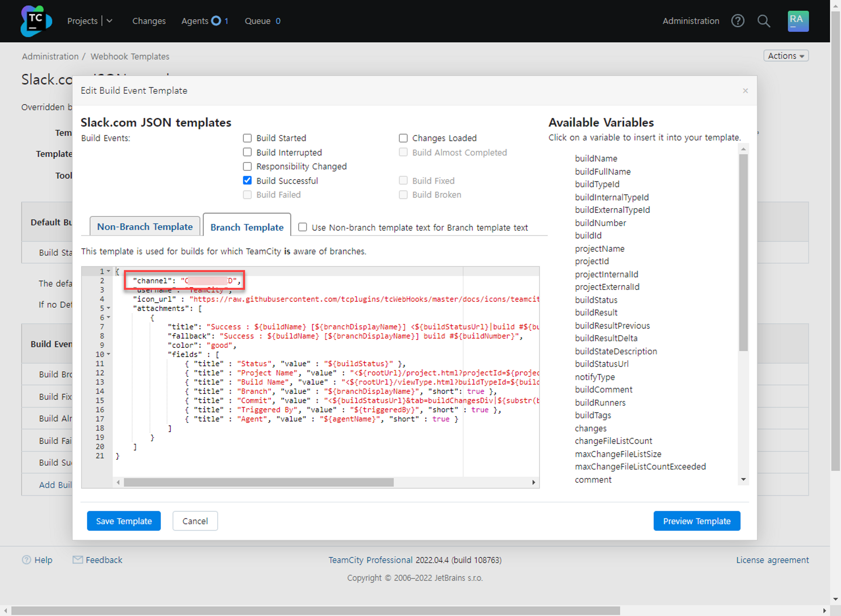Toggle Build Started checkbox
841x616 pixels.
(x=247, y=138)
